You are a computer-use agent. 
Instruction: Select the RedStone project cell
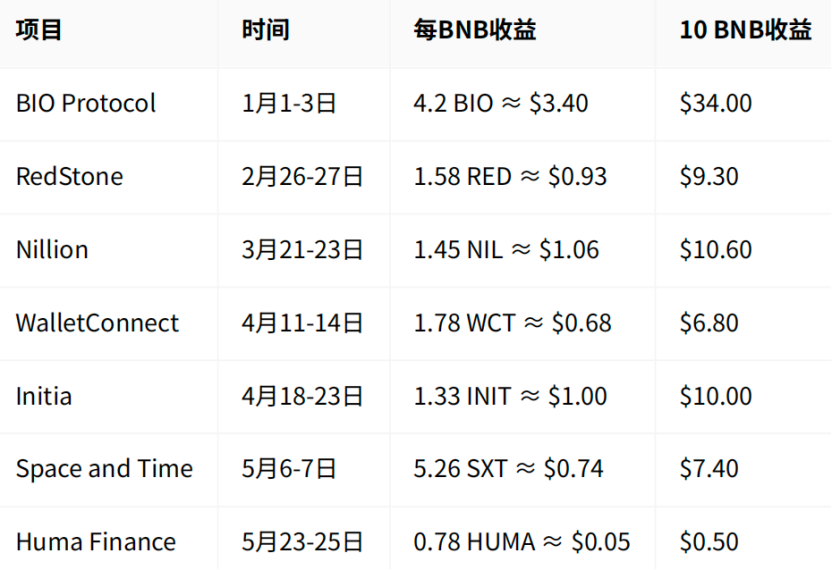[x=70, y=177]
